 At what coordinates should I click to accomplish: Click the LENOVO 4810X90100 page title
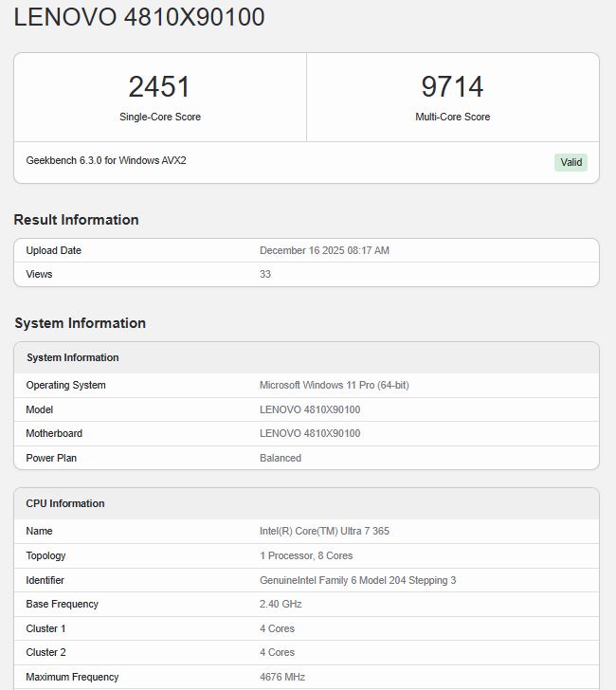point(139,17)
